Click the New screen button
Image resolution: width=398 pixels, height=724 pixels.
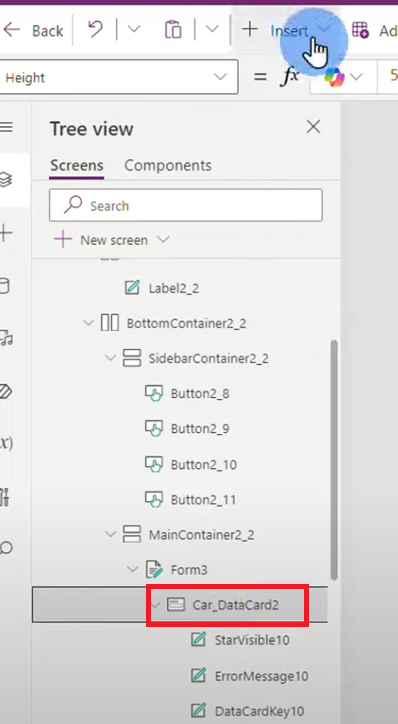click(112, 240)
